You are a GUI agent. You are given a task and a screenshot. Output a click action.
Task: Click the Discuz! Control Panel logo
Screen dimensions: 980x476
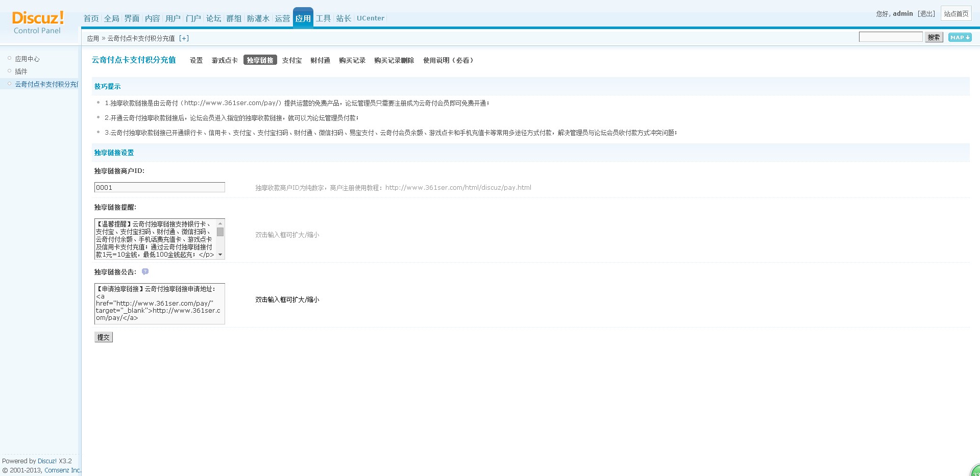[x=38, y=23]
